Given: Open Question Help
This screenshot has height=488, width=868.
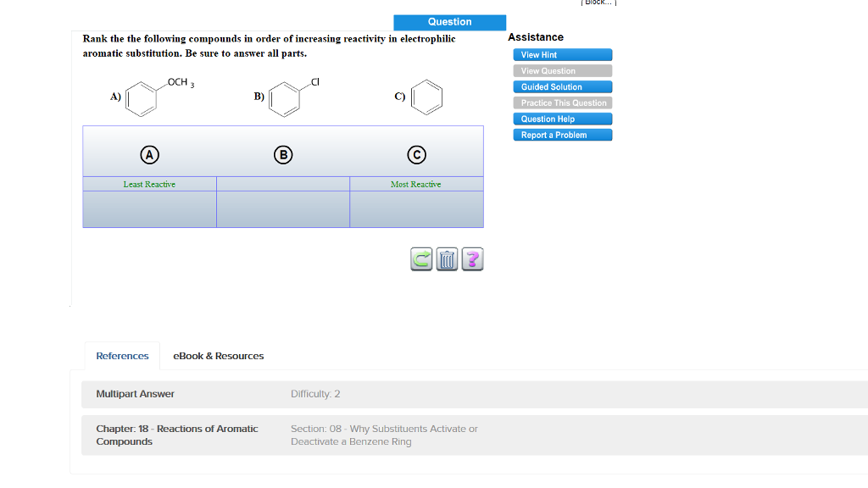Looking at the screenshot, I should 562,119.
